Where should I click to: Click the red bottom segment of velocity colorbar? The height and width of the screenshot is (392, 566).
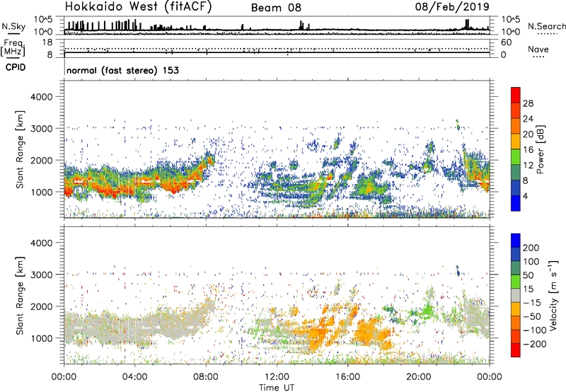[x=516, y=350]
